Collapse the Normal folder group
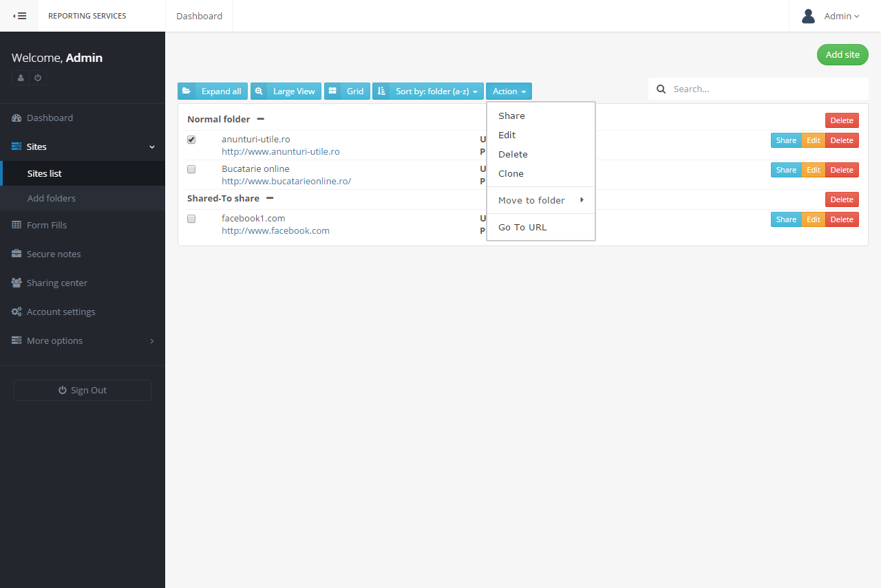The image size is (881, 588). [261, 119]
